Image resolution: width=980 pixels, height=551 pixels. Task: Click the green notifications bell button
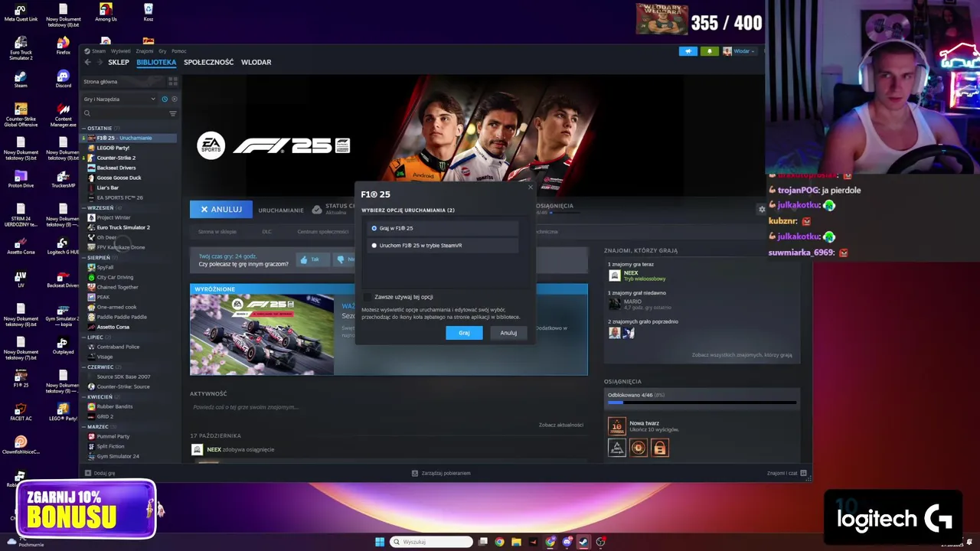709,51
